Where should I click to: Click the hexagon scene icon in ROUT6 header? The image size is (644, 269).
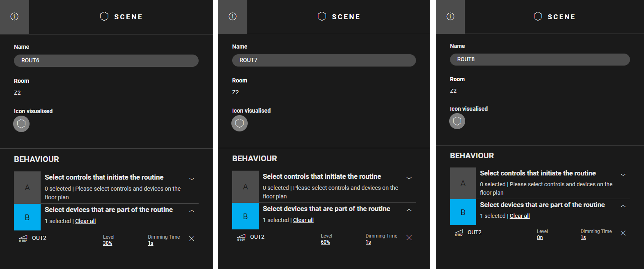[104, 16]
